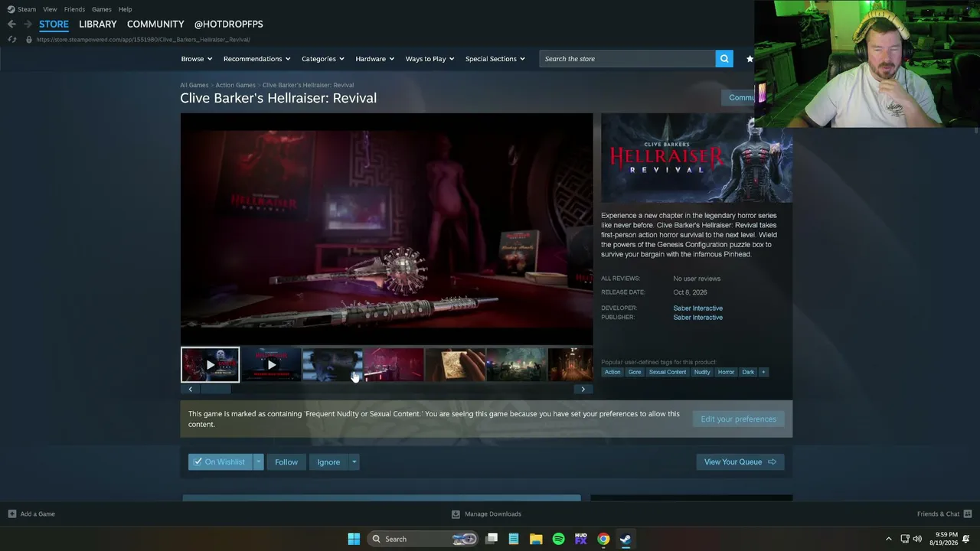This screenshot has width=980, height=551.
Task: Click the Steam logo icon in menu bar
Action: point(11,9)
